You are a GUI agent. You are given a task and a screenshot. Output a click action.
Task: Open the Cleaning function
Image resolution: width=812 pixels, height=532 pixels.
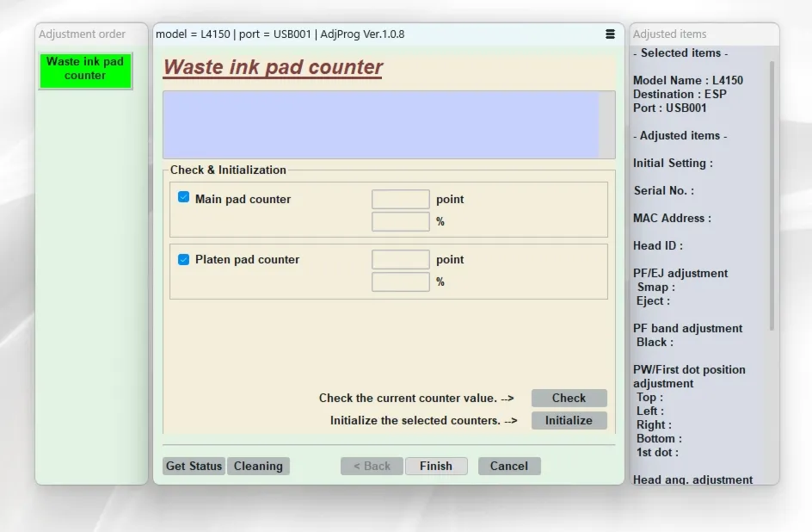coord(258,466)
